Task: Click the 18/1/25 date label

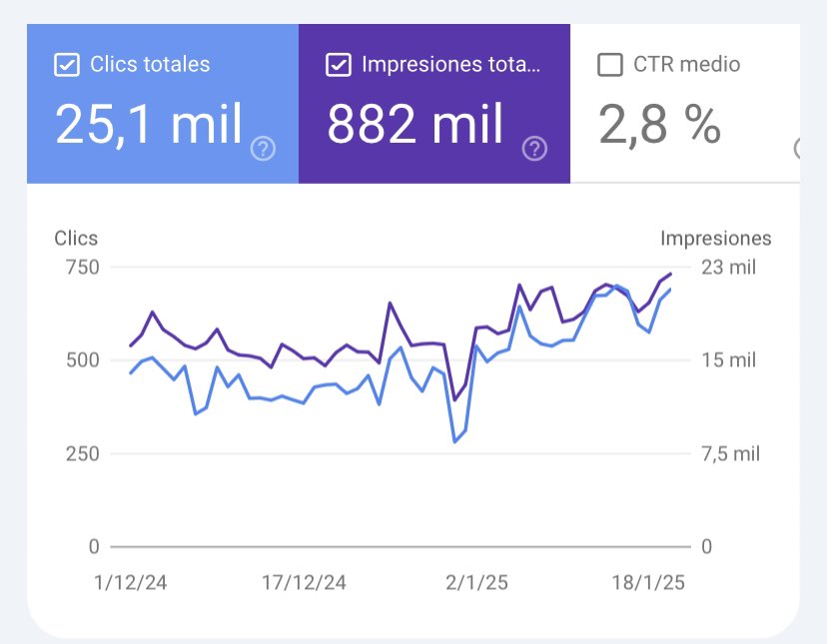Action: click(x=646, y=583)
